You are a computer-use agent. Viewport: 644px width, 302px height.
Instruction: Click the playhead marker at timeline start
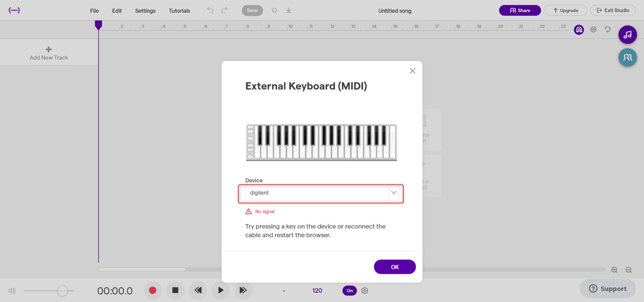click(x=98, y=25)
